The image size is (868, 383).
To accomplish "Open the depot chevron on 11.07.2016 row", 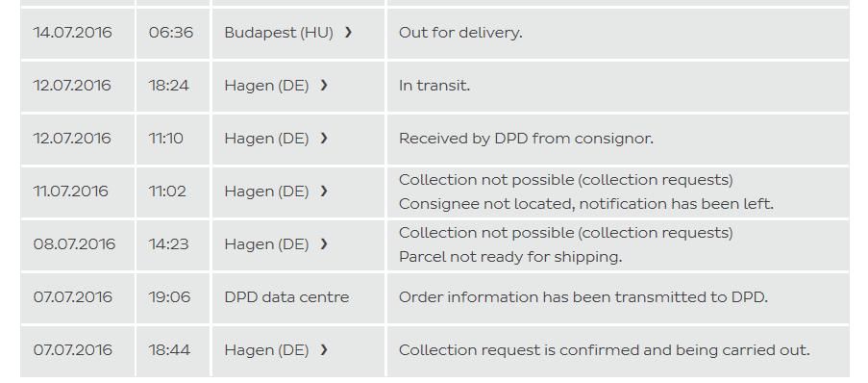I will 324,191.
